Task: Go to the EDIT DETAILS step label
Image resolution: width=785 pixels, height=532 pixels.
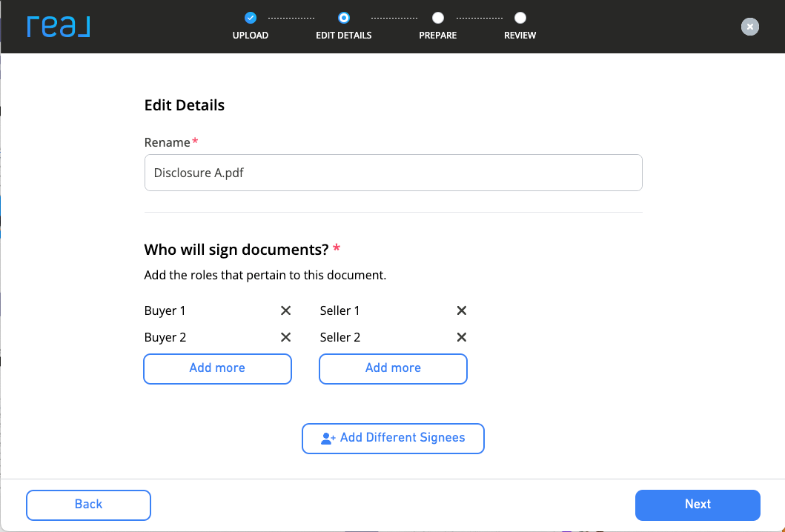Action: tap(344, 36)
